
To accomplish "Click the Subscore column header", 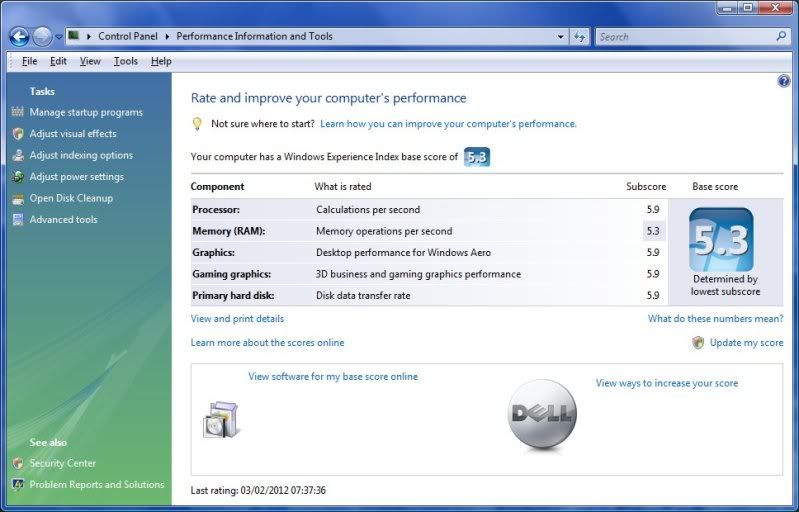I will pyautogui.click(x=646, y=186).
